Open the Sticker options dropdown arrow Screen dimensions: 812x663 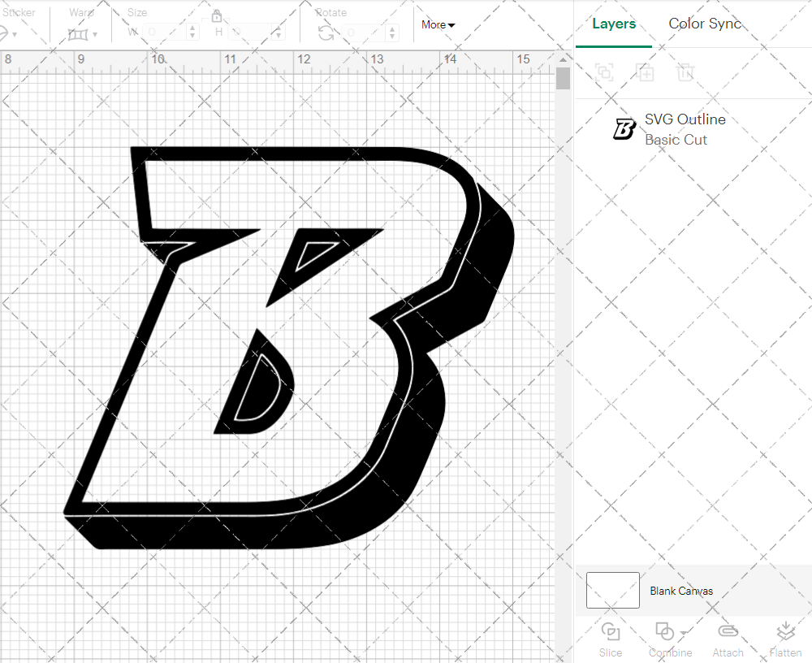tap(16, 32)
